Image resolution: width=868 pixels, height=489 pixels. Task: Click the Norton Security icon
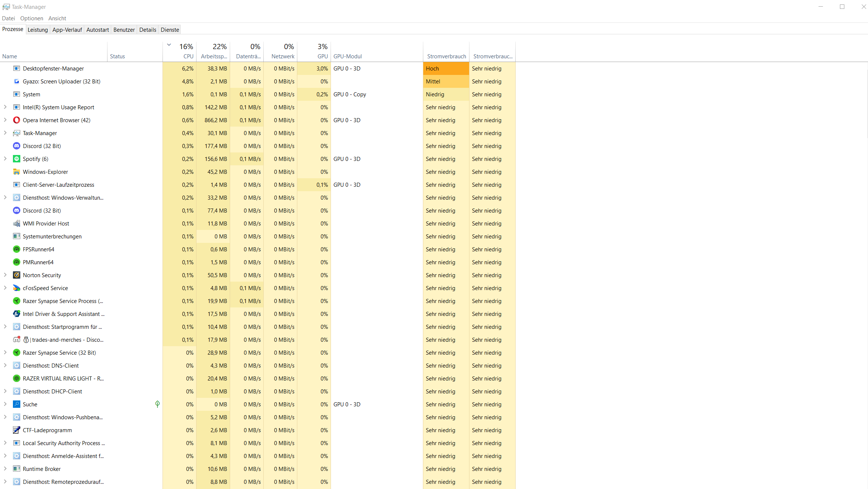17,275
